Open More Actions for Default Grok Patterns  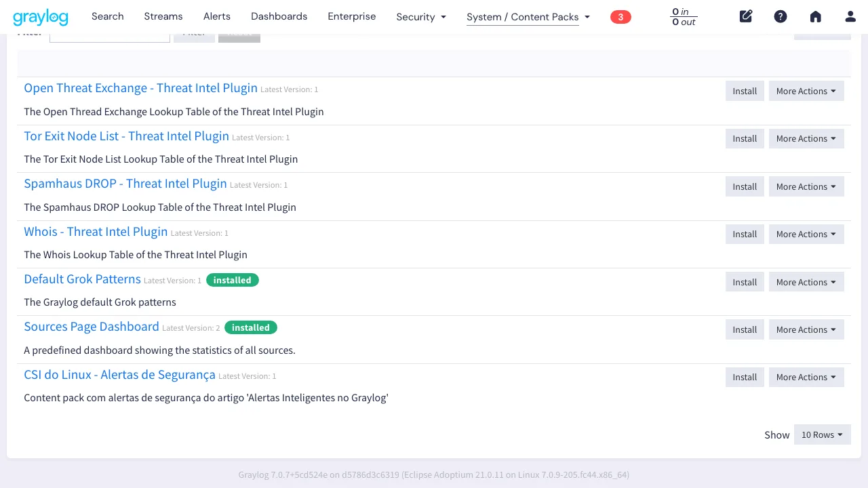(x=806, y=282)
